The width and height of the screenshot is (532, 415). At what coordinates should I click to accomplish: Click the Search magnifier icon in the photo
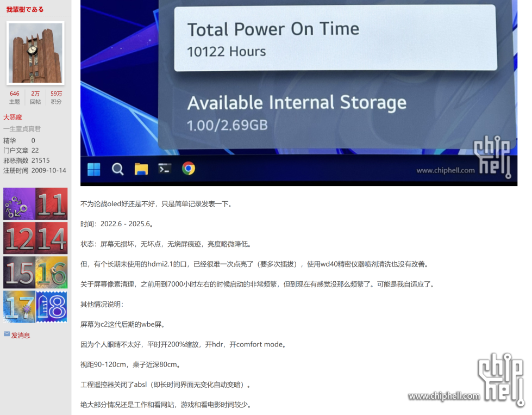point(118,169)
